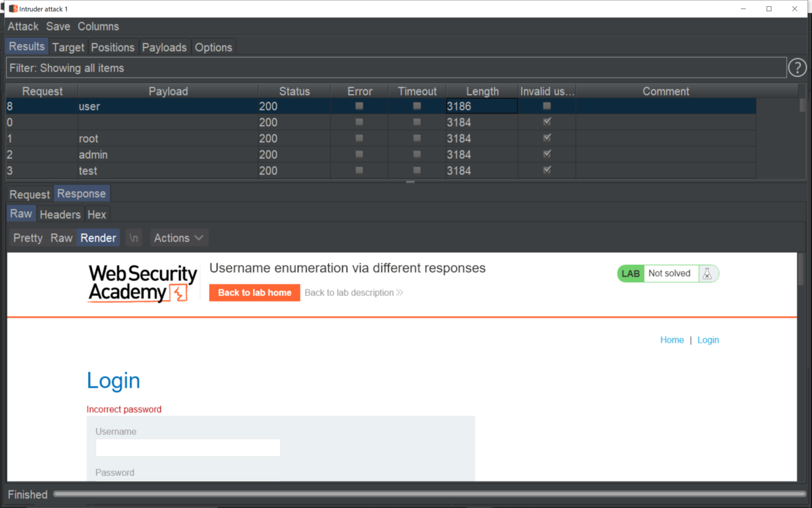Toggle Invalid username checkbox in user row
Viewport: 812px width, 508px height.
pyautogui.click(x=547, y=106)
